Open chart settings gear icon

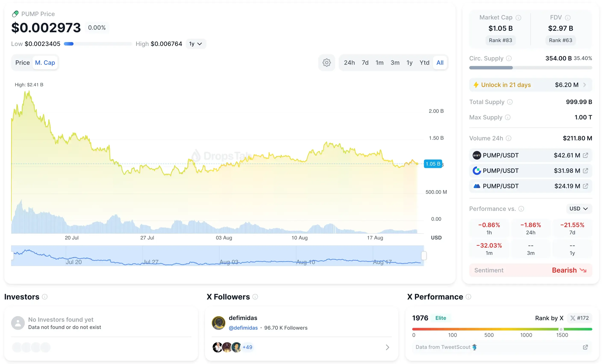tap(327, 63)
